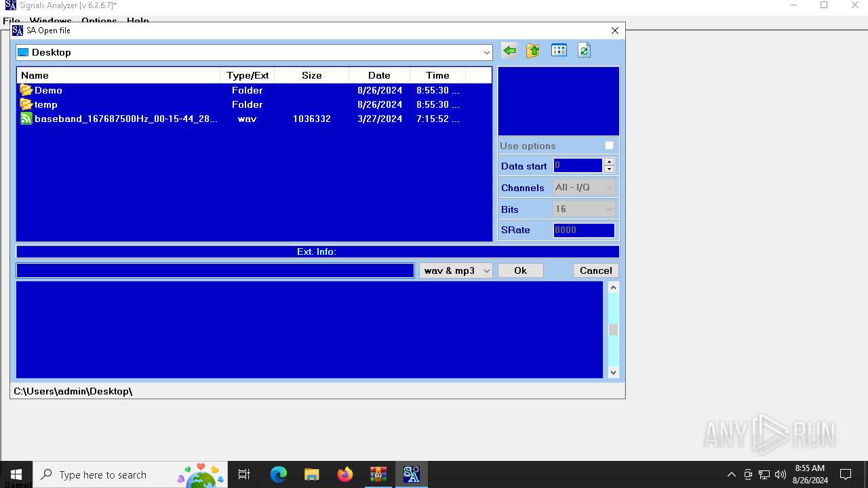This screenshot has height=488, width=868.
Task: Open File Explorer from taskbar
Action: 312,474
